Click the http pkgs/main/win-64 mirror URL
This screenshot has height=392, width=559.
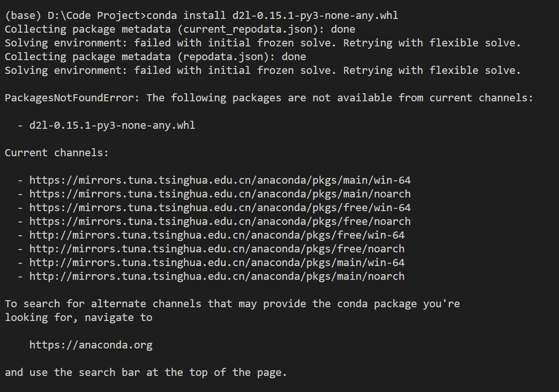coord(217,263)
